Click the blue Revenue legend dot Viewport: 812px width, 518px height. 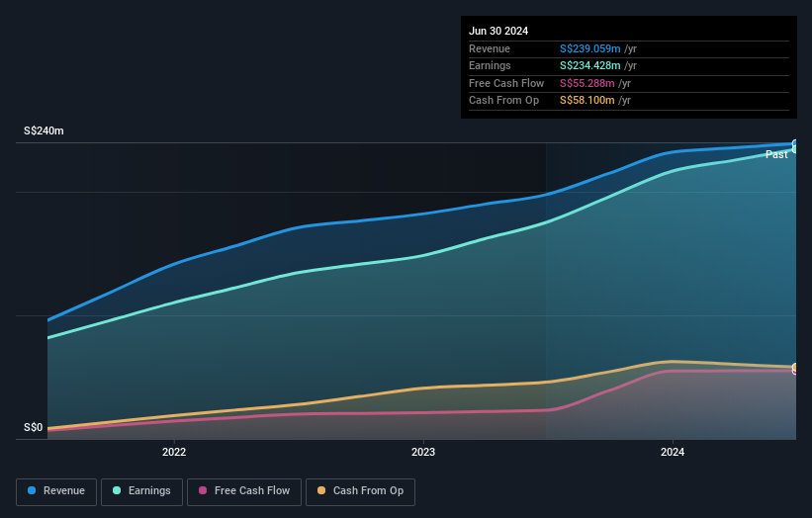(32, 490)
